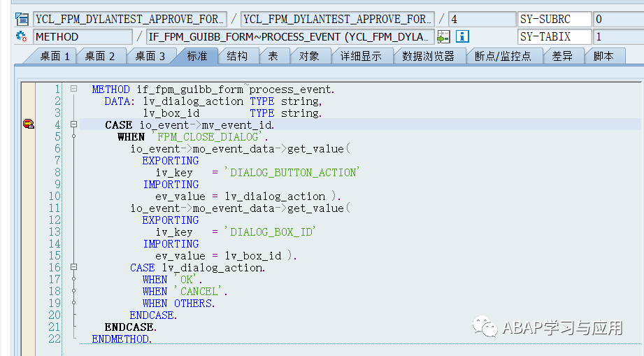Switch to the 桌面 3 tab
This screenshot has width=644, height=356.
(150, 56)
